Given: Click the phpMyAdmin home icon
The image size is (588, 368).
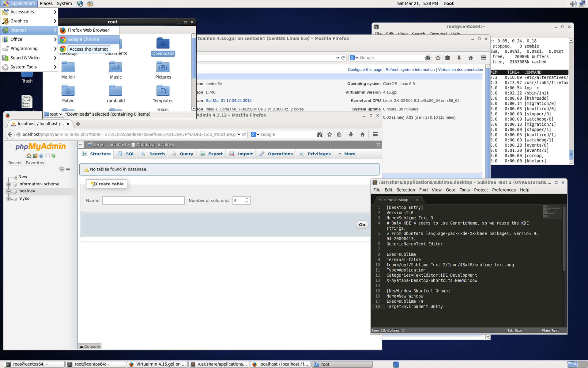Looking at the screenshot, I should pos(28,156).
